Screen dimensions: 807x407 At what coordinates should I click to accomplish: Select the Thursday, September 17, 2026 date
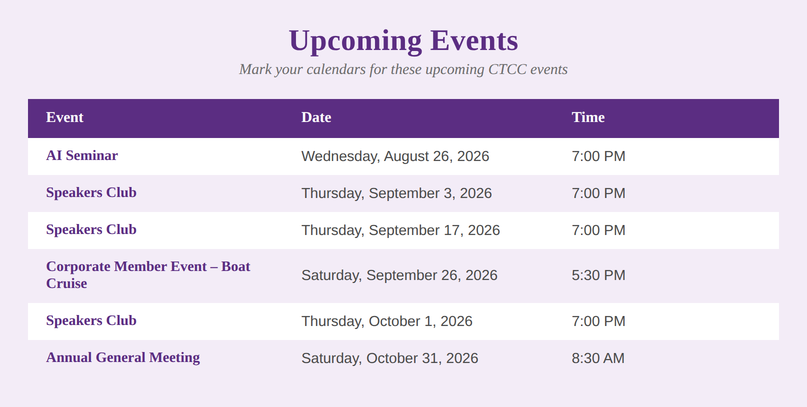400,230
